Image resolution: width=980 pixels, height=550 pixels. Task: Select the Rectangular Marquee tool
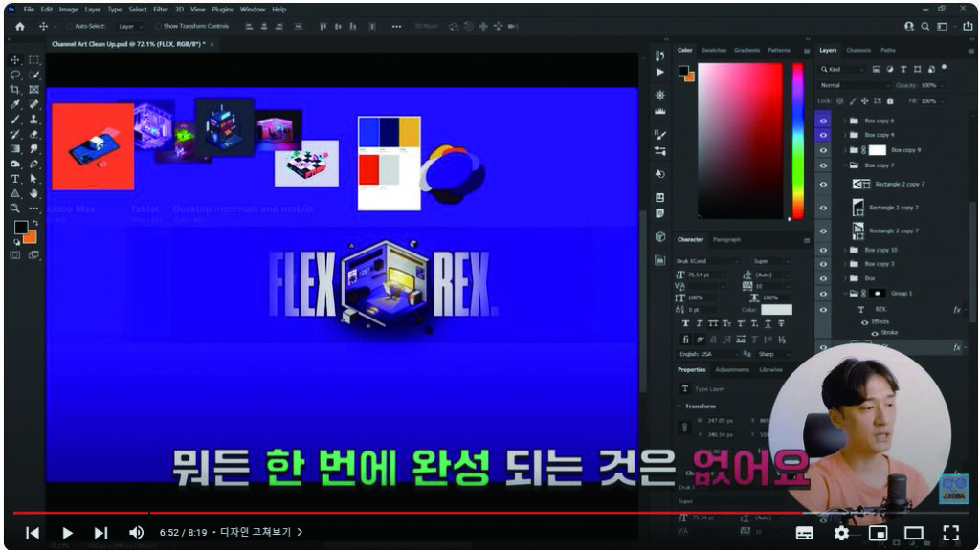click(x=33, y=60)
